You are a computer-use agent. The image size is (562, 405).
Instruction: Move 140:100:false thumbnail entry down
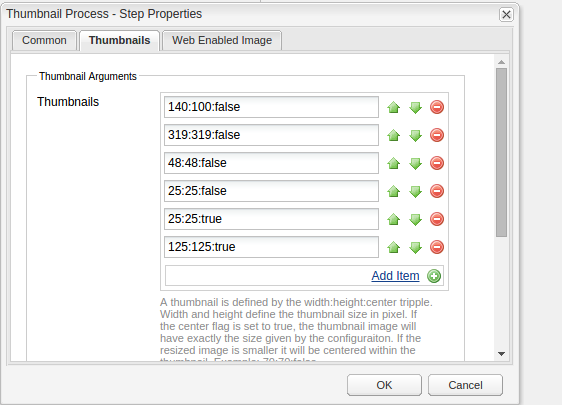[x=415, y=107]
